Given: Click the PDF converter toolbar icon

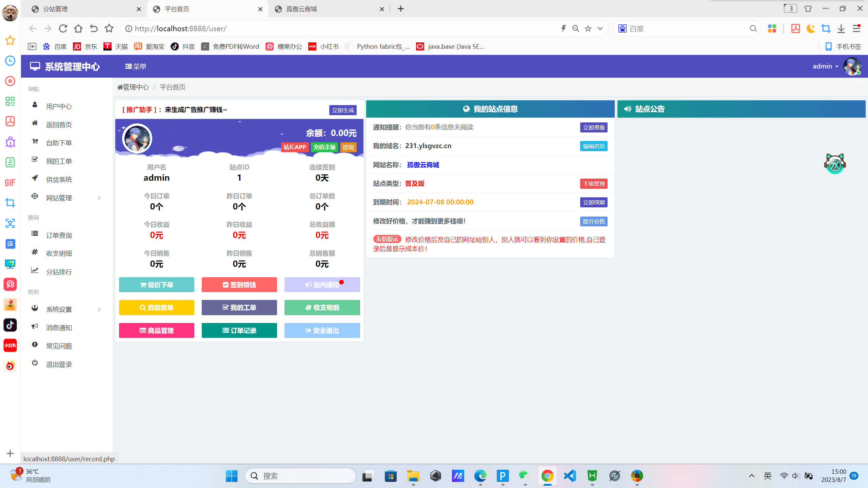Looking at the screenshot, I should pyautogui.click(x=795, y=28).
